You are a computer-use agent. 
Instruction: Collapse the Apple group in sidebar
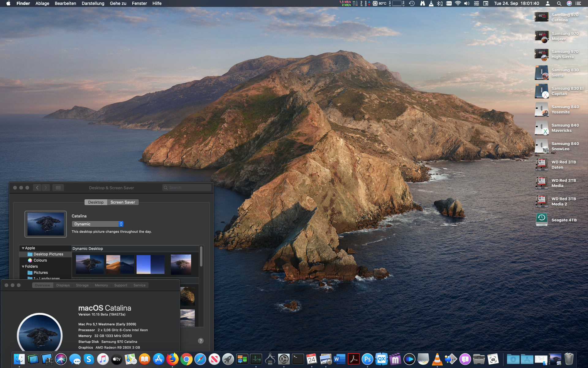pos(23,248)
